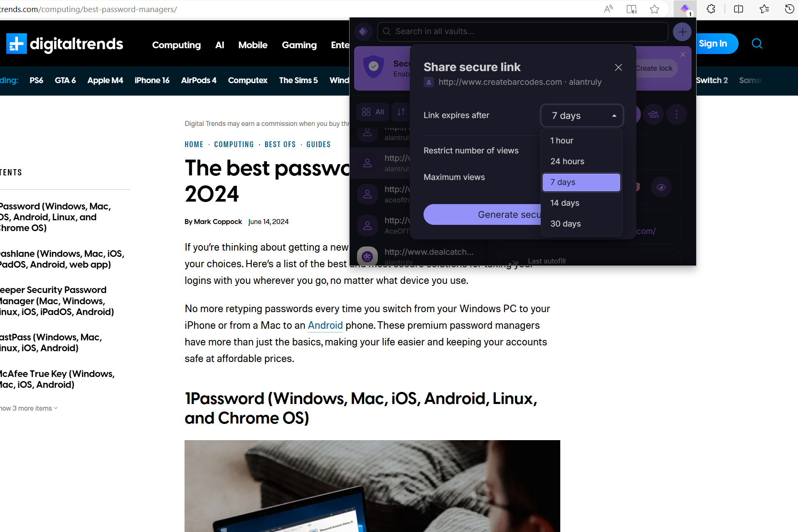Image resolution: width=798 pixels, height=532 pixels.
Task: Click the browser reader mode icon in toolbar
Action: pos(632,9)
